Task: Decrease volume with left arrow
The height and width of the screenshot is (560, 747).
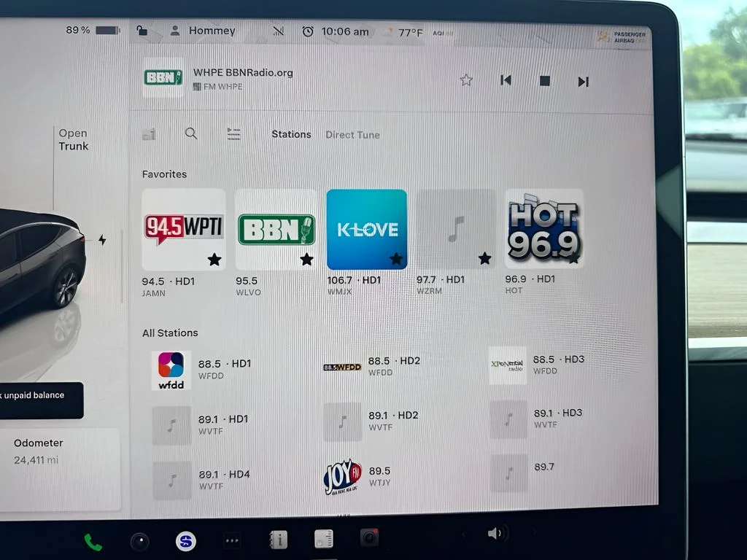Action: pos(463,534)
